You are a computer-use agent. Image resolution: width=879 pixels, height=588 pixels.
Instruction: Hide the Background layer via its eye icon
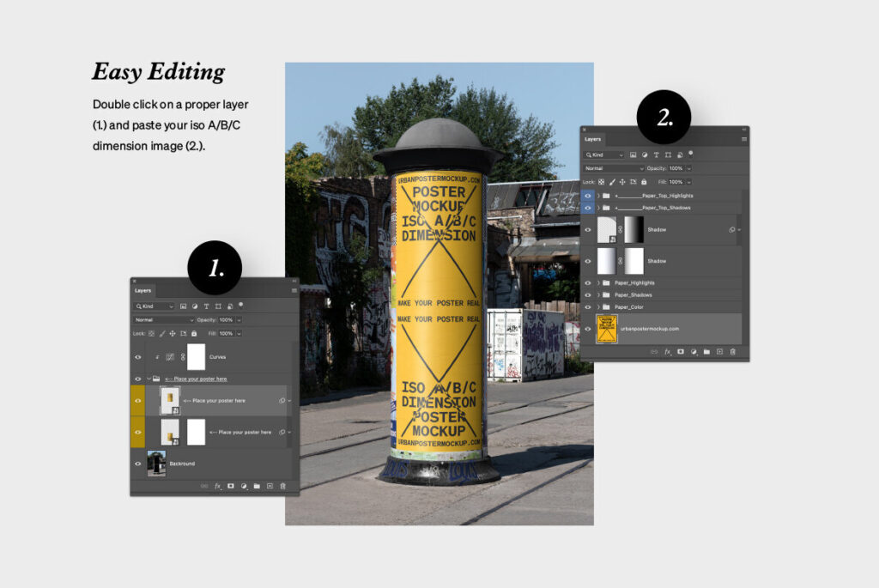click(137, 464)
